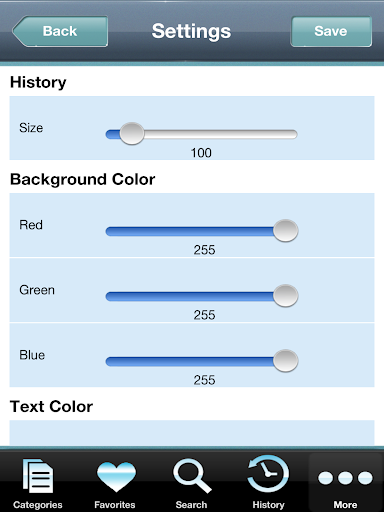Tap the Search magnifying glass icon

click(192, 476)
